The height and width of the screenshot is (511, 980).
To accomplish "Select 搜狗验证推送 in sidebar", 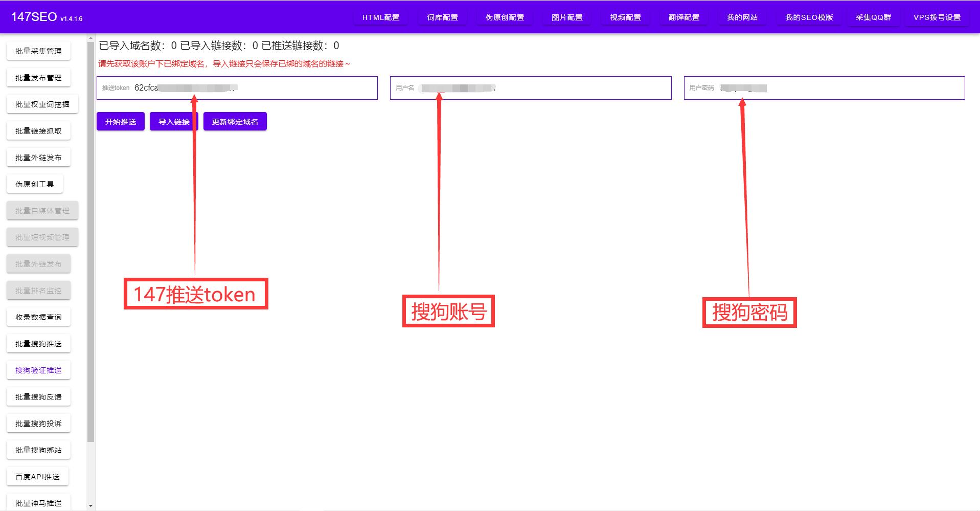I will coord(38,370).
